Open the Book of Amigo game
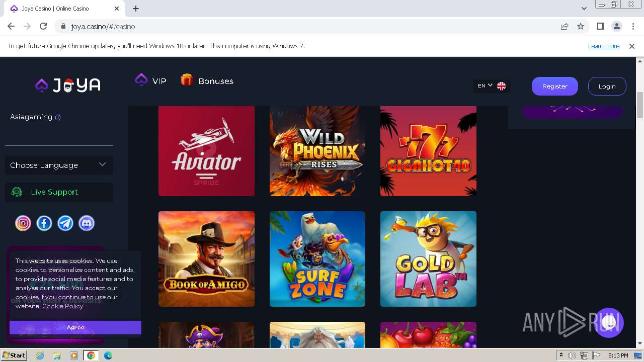The width and height of the screenshot is (644, 362). 206,259
